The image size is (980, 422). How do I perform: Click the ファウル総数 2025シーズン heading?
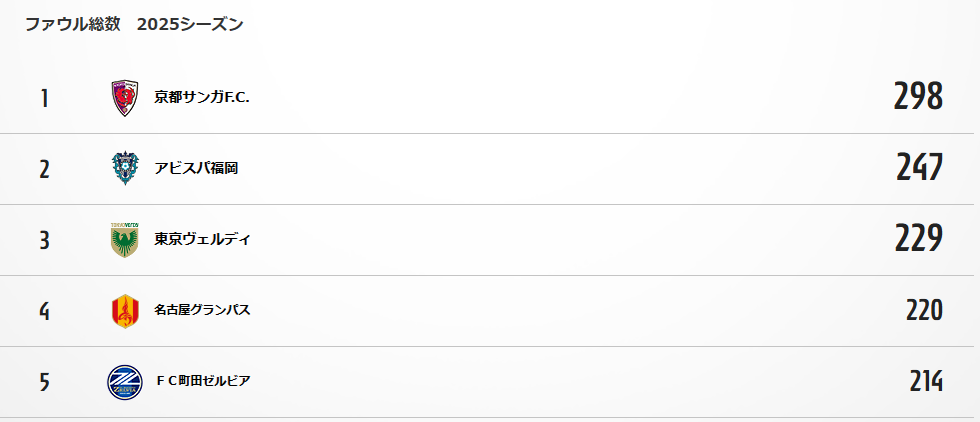(x=134, y=25)
